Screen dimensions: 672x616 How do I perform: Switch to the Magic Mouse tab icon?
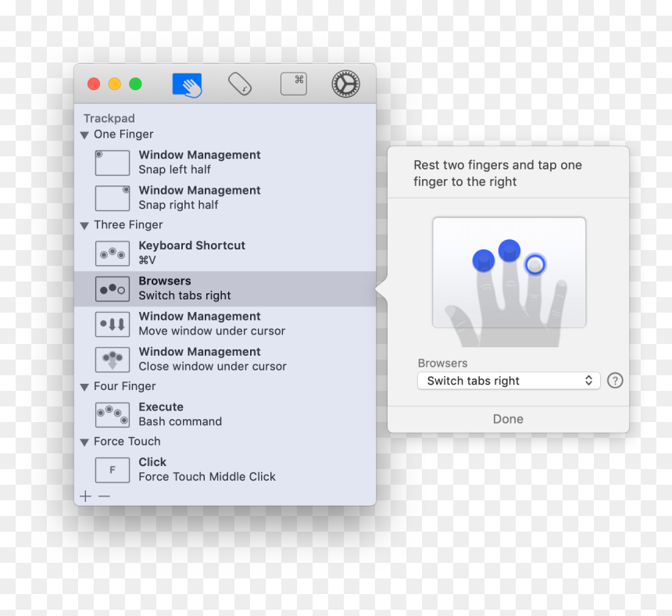(x=240, y=84)
